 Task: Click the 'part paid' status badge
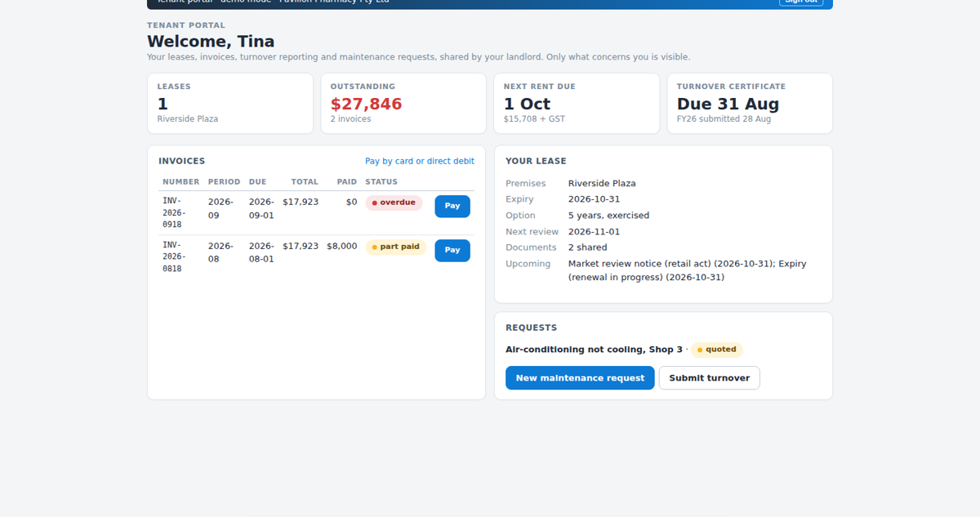click(396, 247)
